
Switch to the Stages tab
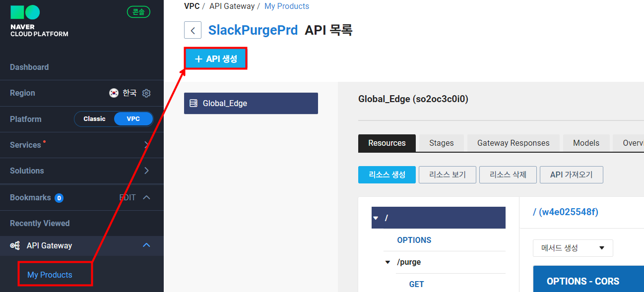click(x=442, y=143)
